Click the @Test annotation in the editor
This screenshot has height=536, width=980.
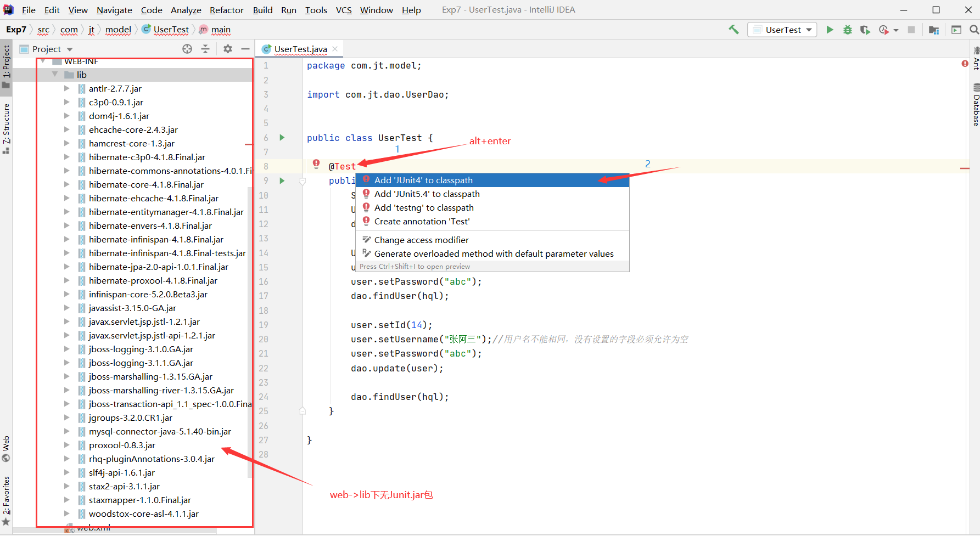pyautogui.click(x=342, y=167)
